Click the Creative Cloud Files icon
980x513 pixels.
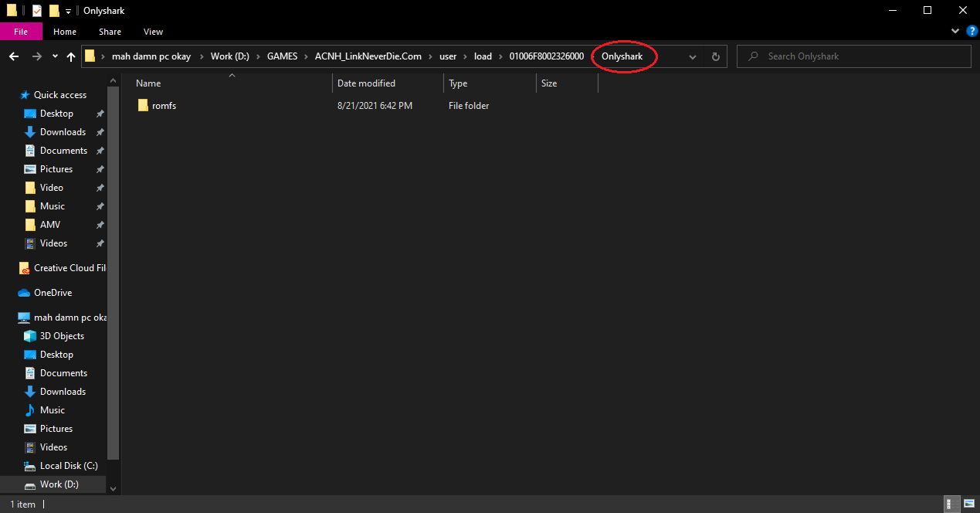tap(24, 268)
